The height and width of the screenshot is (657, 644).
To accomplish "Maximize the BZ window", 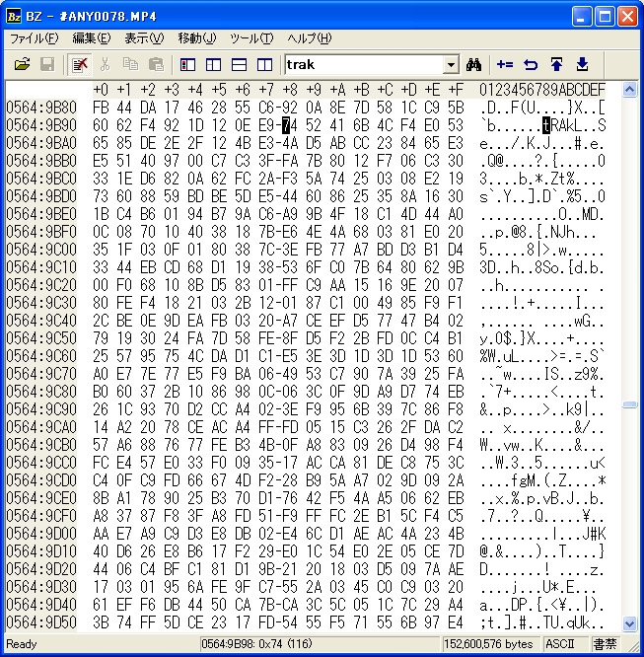I will point(605,17).
